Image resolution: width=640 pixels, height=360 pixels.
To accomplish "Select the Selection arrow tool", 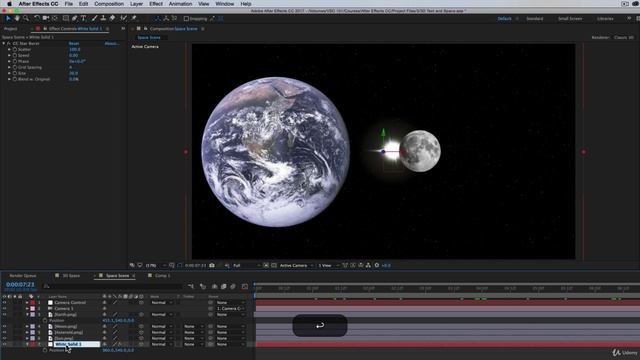I will click(x=8, y=18).
